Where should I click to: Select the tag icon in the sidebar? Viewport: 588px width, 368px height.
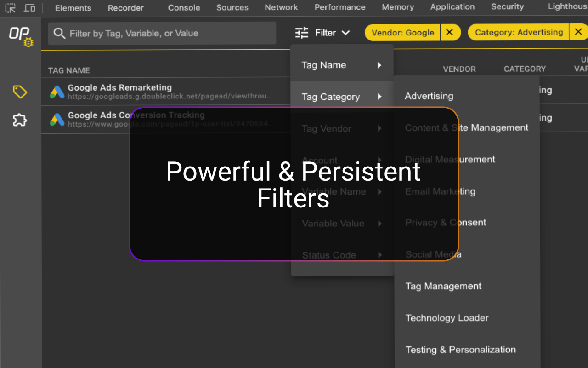pos(20,92)
